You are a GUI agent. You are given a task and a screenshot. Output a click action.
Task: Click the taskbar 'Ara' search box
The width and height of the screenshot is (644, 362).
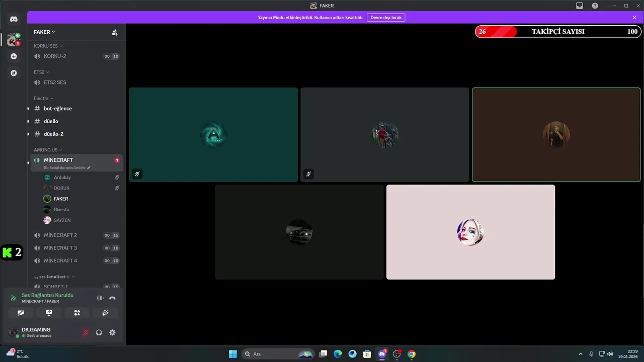pyautogui.click(x=278, y=354)
